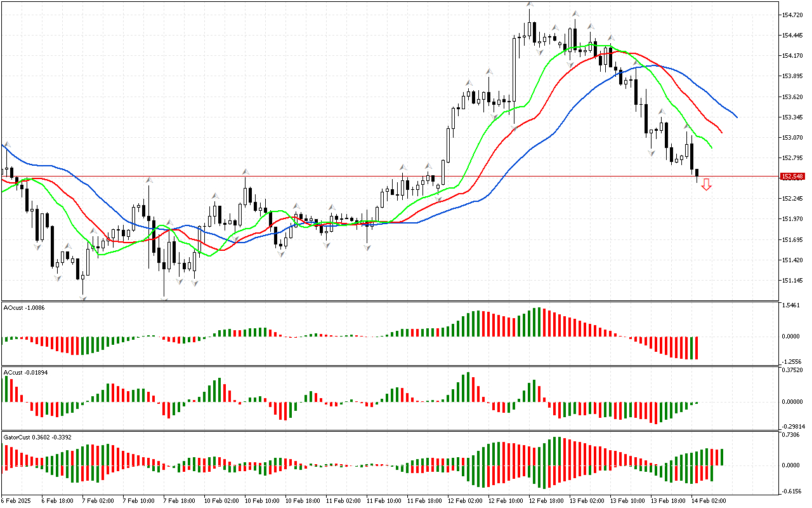
Task: Click the 151.695 price scale value
Action: 794,240
